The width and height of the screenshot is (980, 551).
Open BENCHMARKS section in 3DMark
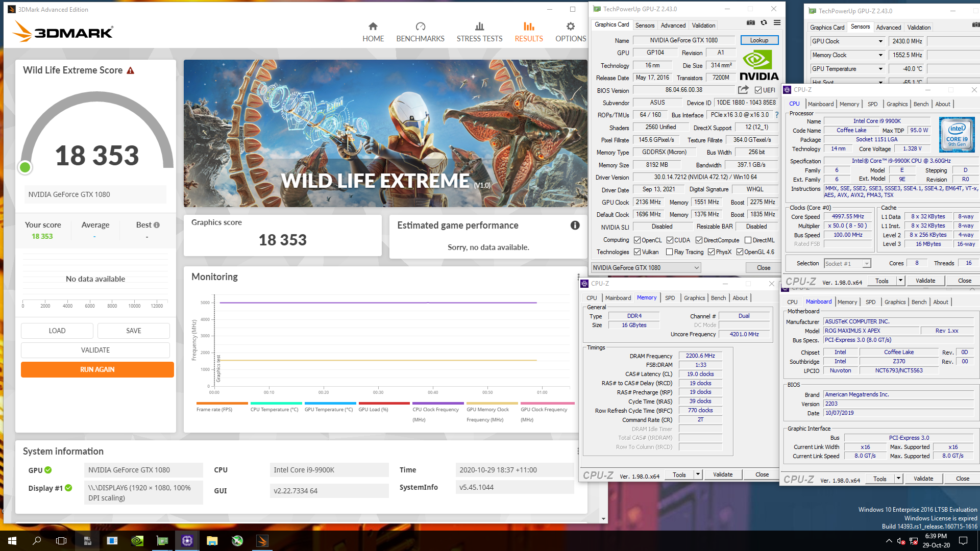[420, 32]
